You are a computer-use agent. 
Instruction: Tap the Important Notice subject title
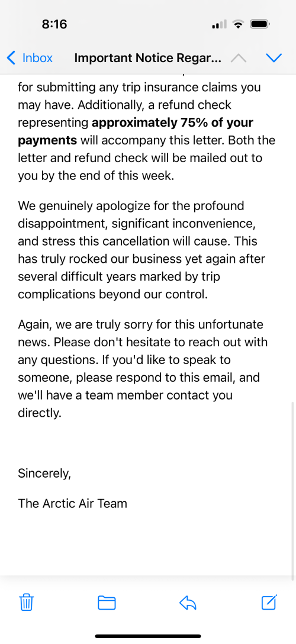tap(148, 59)
